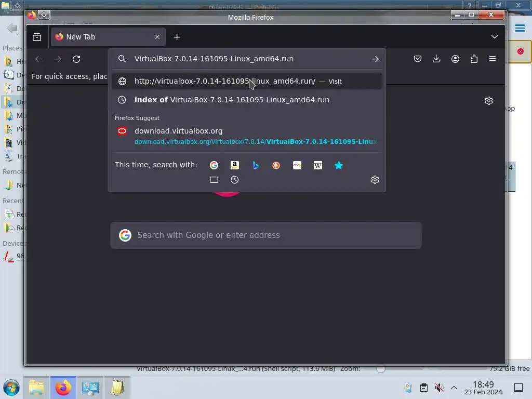Open a new tab with plus button
This screenshot has width=532, height=399.
177,37
